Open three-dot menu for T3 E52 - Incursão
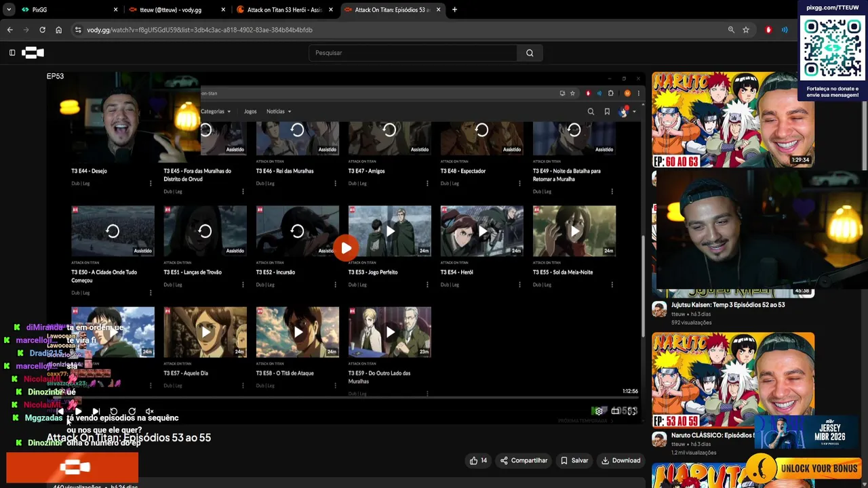The width and height of the screenshot is (868, 488). 335,285
